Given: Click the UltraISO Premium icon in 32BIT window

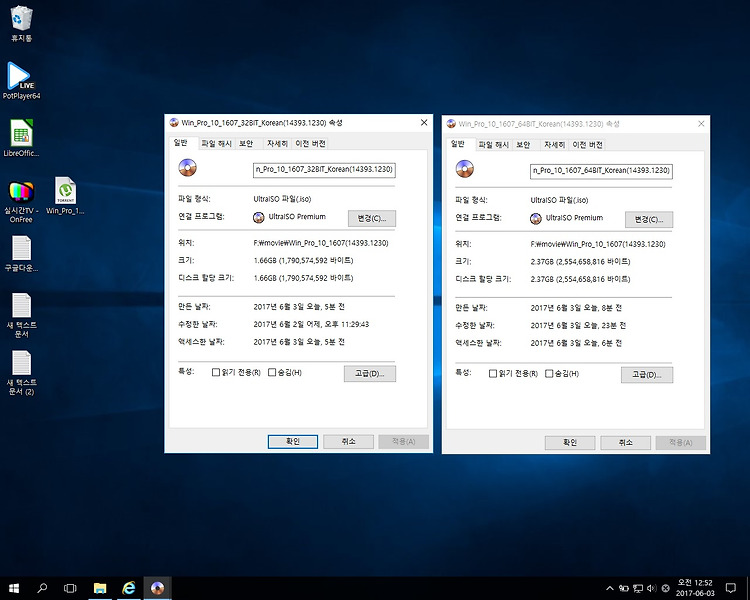Looking at the screenshot, I should tap(258, 217).
